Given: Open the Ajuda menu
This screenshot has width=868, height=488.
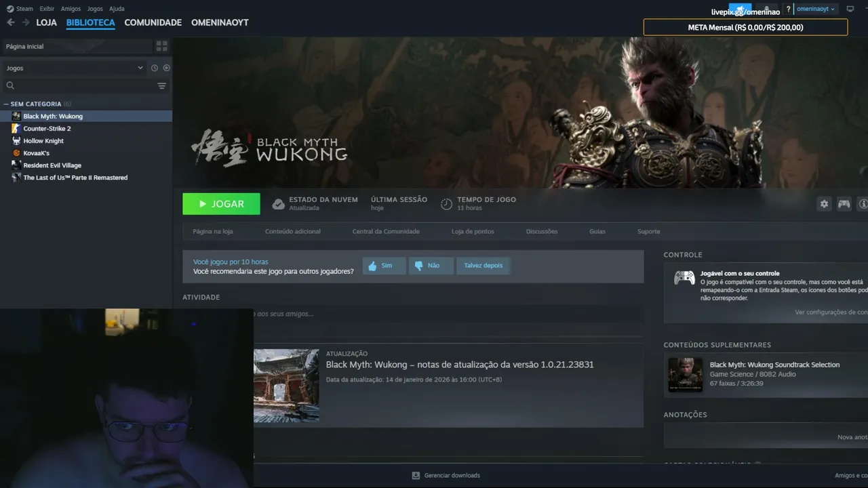Looking at the screenshot, I should click(117, 9).
